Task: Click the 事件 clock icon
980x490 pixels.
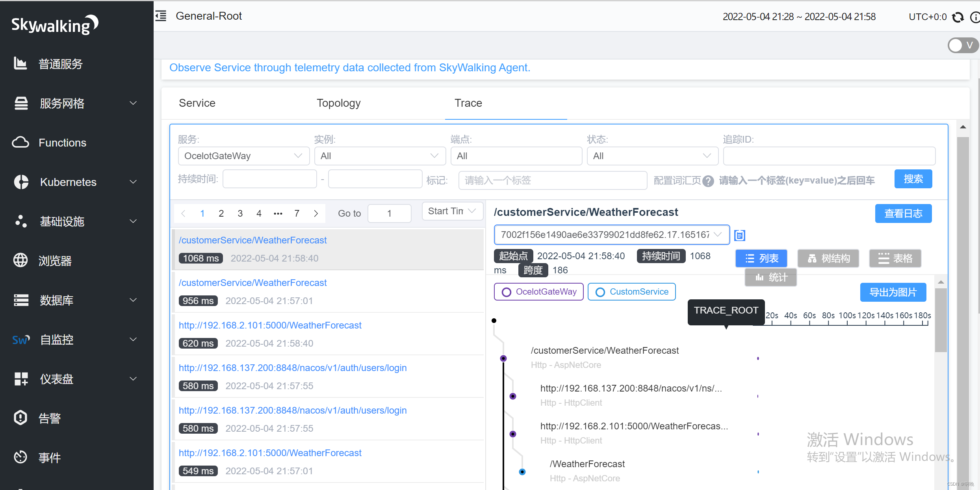Action: coord(20,457)
